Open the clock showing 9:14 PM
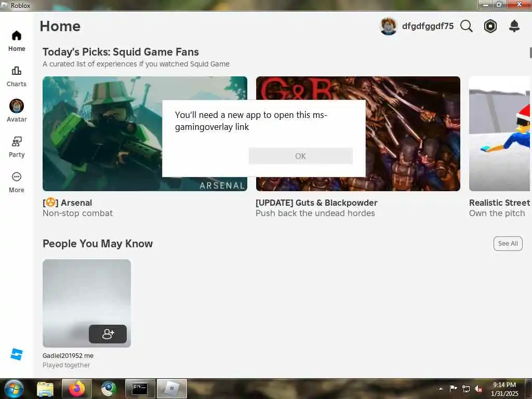 pos(504,389)
